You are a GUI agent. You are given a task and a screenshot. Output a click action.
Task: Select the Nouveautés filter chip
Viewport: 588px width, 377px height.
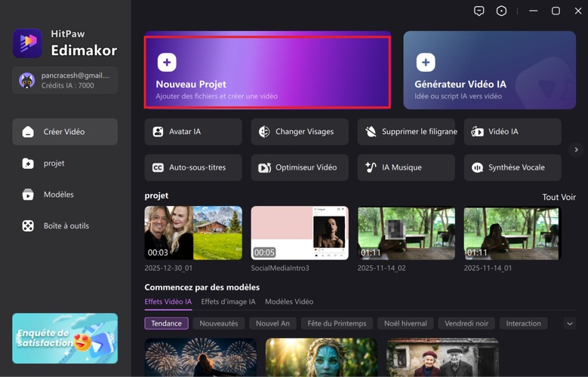[219, 323]
